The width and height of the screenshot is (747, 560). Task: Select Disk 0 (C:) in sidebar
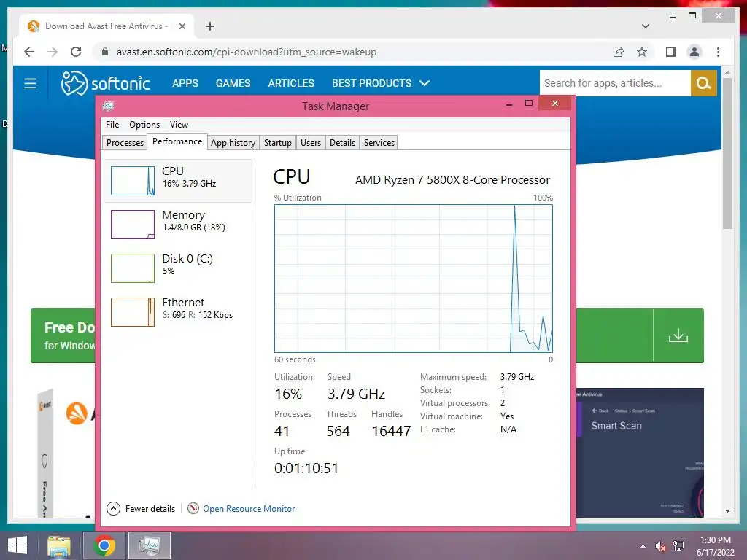pos(178,268)
